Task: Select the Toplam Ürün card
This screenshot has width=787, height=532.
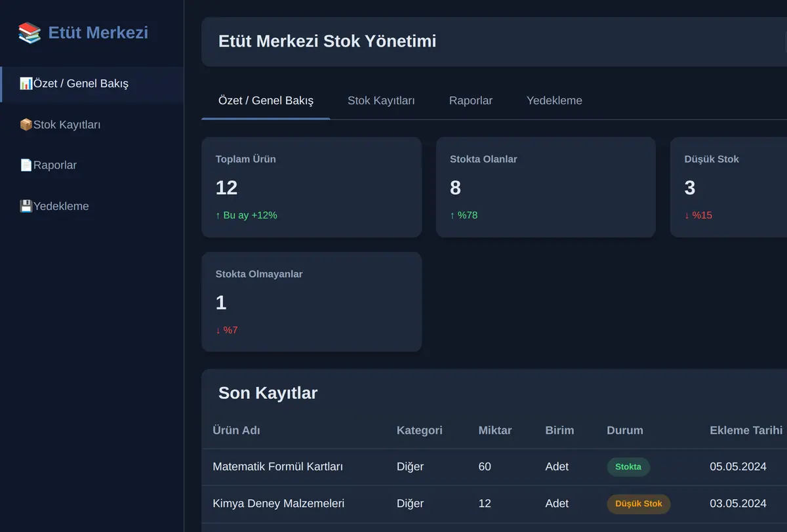Action: 312,187
